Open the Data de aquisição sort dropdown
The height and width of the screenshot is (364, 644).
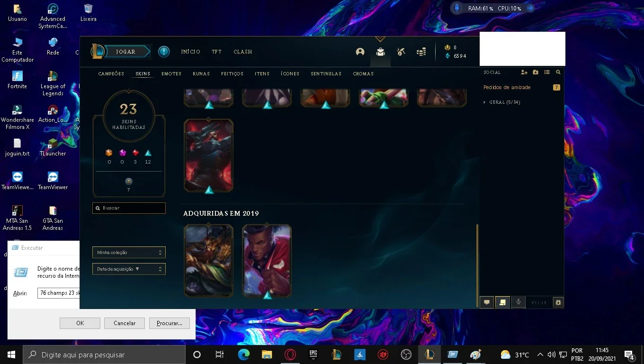click(x=129, y=269)
